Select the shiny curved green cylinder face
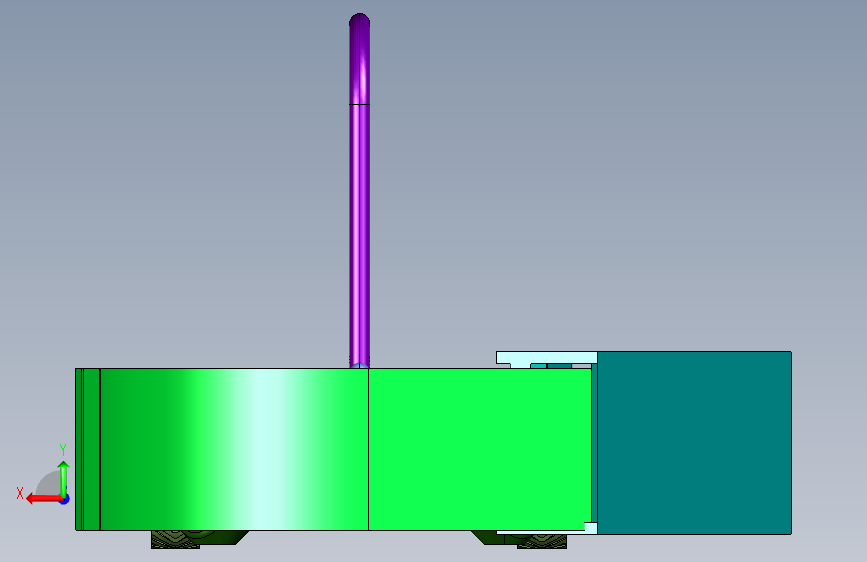 coord(234,449)
